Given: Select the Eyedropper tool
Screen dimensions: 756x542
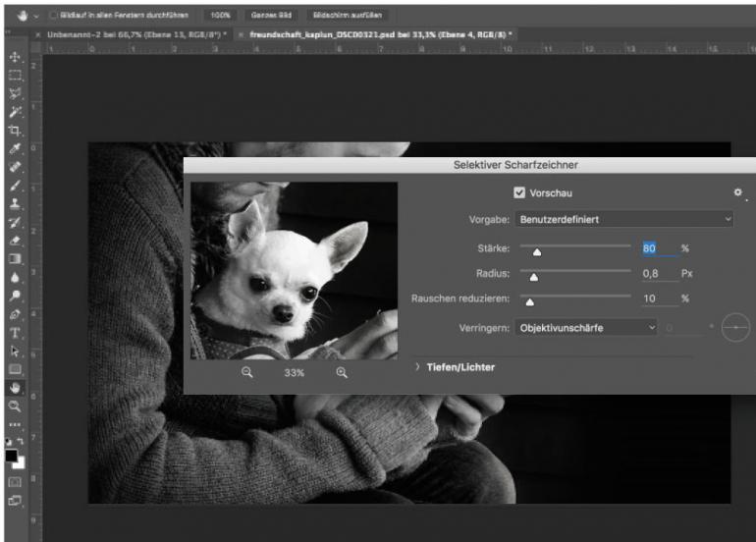Looking at the screenshot, I should 15,148.
